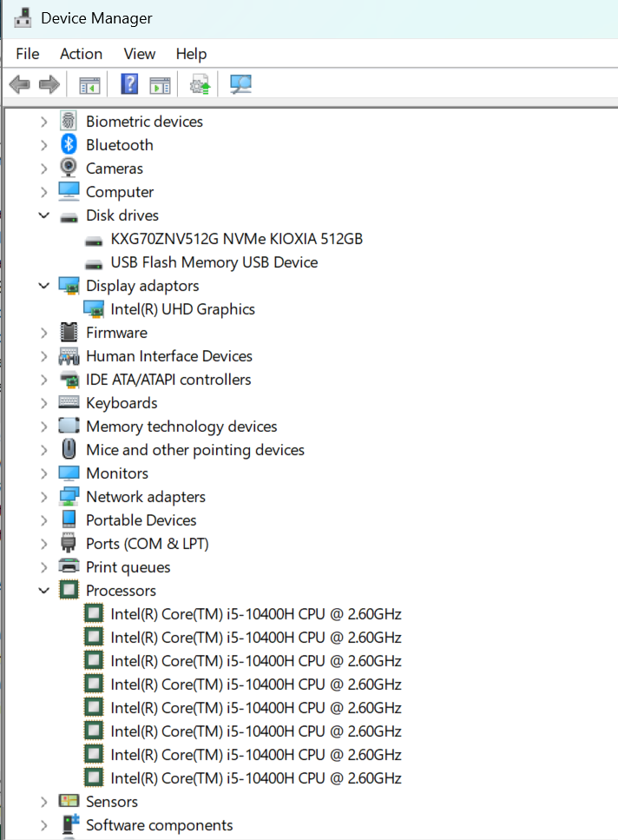Expand the Cameras node chevron
This screenshot has height=840, width=618.
(44, 169)
